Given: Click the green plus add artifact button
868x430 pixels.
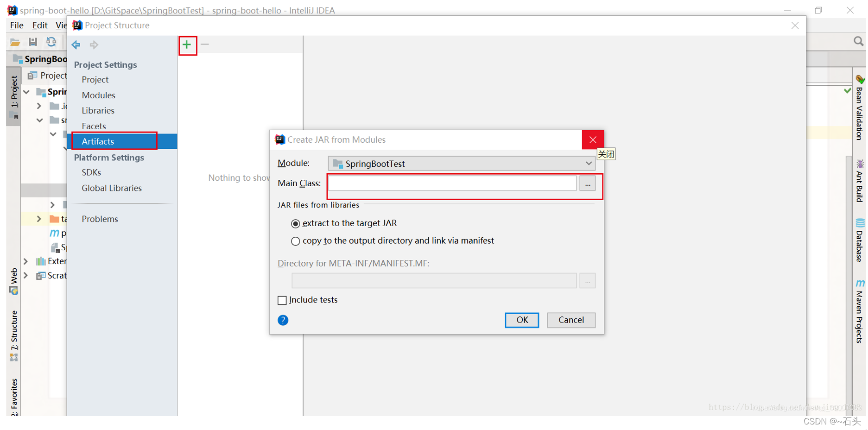Looking at the screenshot, I should [187, 45].
